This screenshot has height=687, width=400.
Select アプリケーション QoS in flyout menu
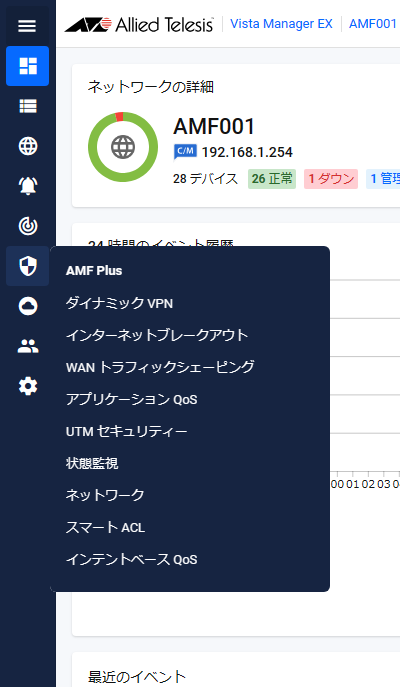pyautogui.click(x=131, y=399)
